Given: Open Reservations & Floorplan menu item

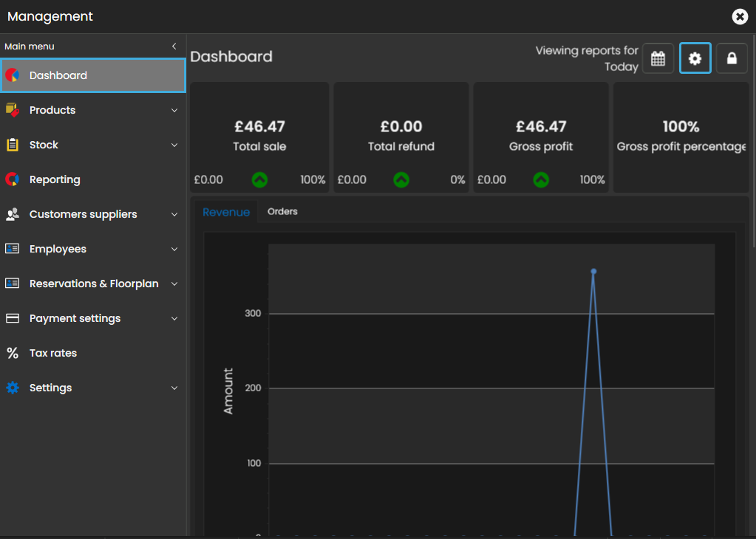Looking at the screenshot, I should pos(94,284).
